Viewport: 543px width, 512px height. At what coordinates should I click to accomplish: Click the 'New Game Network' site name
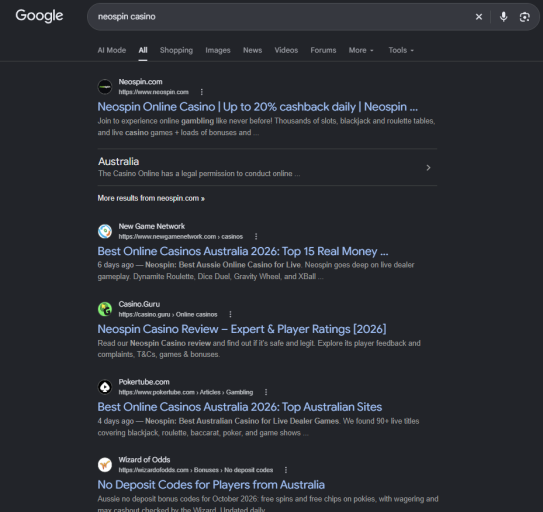point(152,226)
